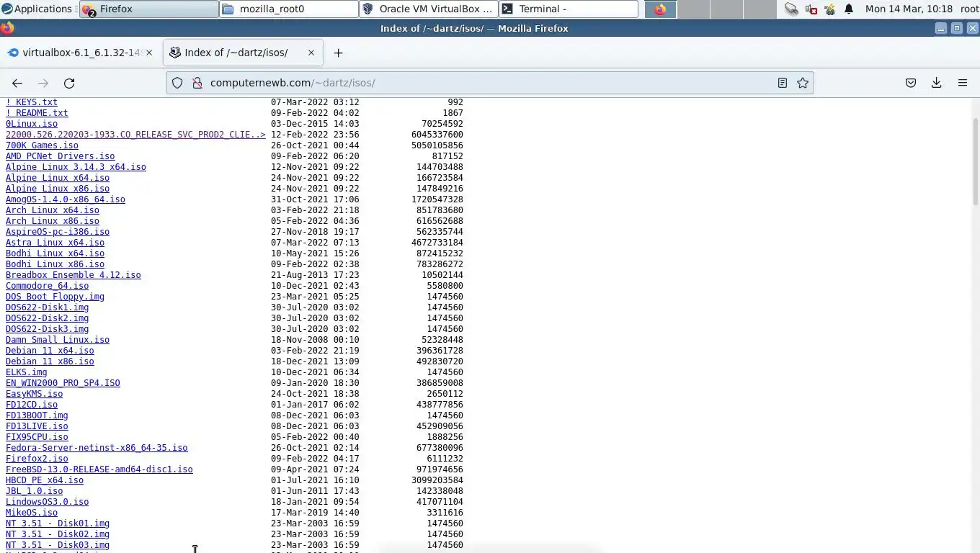This screenshot has height=553, width=980.
Task: Show site security info (crossed lock icon)
Action: 197,83
